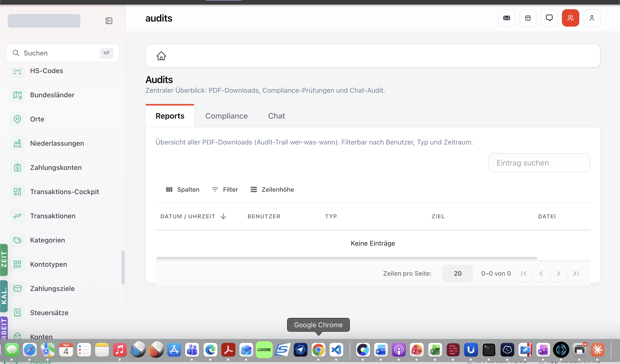Open the Spalten column selector
This screenshot has height=364, width=620.
click(x=183, y=189)
